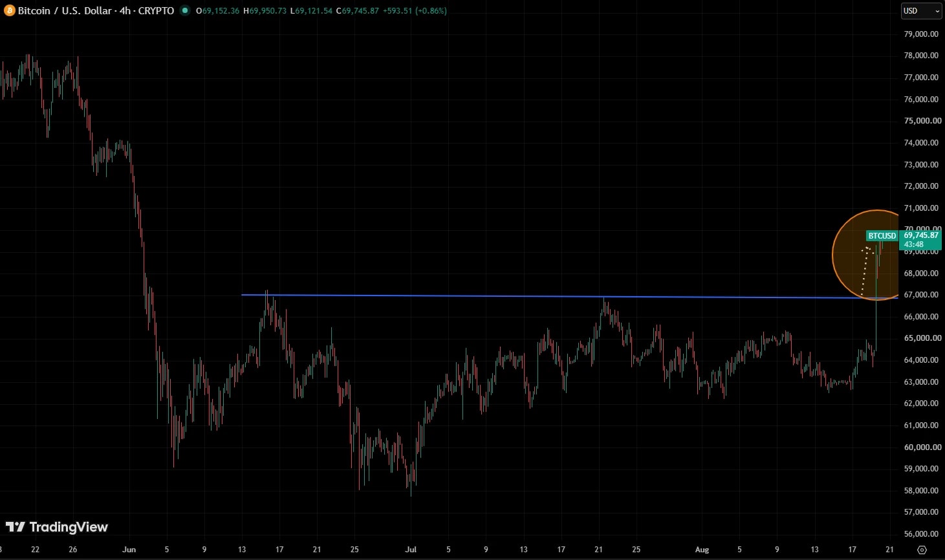Click the Jul label on time axis
This screenshot has width=945, height=560.
coord(411,550)
